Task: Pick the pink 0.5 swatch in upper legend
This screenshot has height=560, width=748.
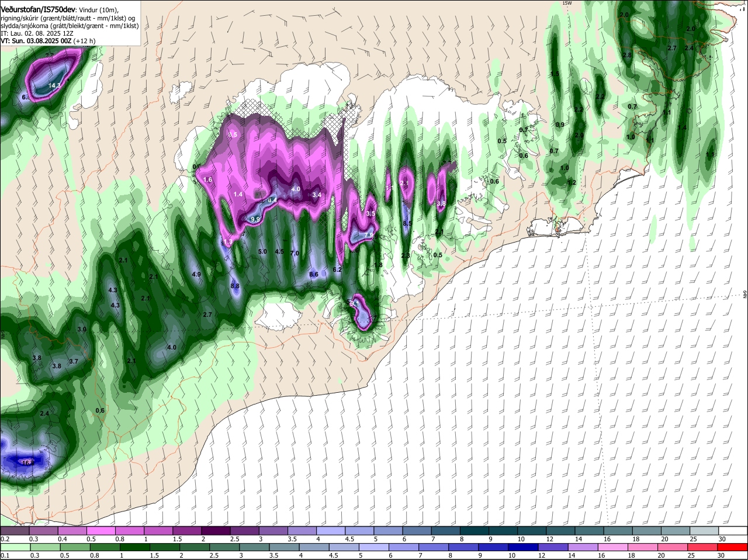Action: 101,531
